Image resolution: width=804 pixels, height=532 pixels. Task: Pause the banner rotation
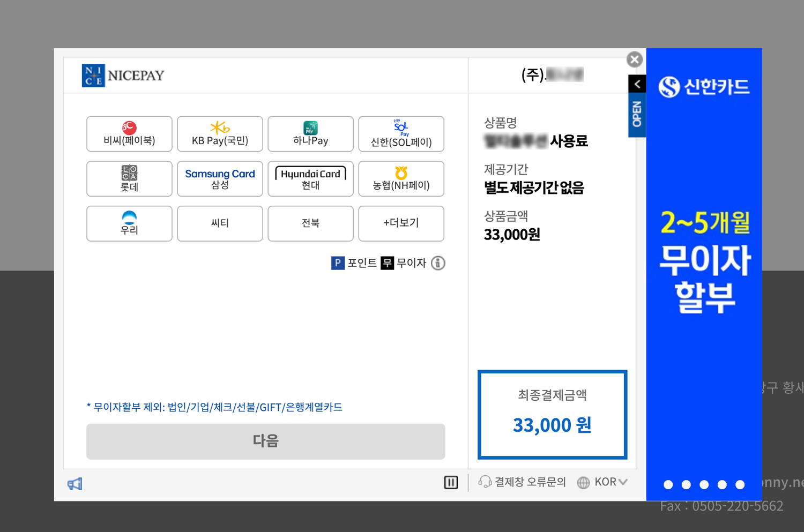pyautogui.click(x=451, y=483)
